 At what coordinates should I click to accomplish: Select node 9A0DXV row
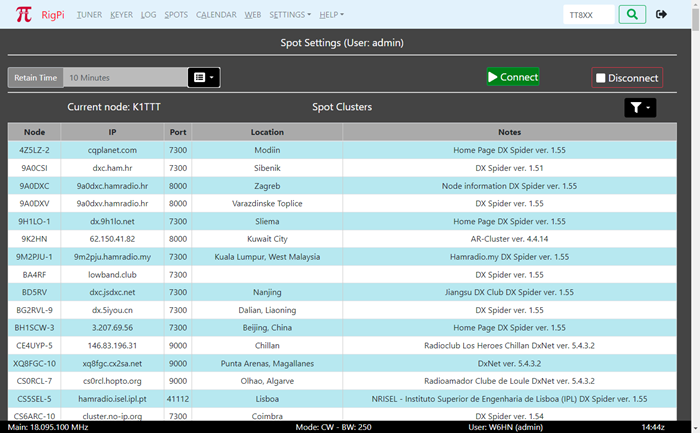(342, 203)
